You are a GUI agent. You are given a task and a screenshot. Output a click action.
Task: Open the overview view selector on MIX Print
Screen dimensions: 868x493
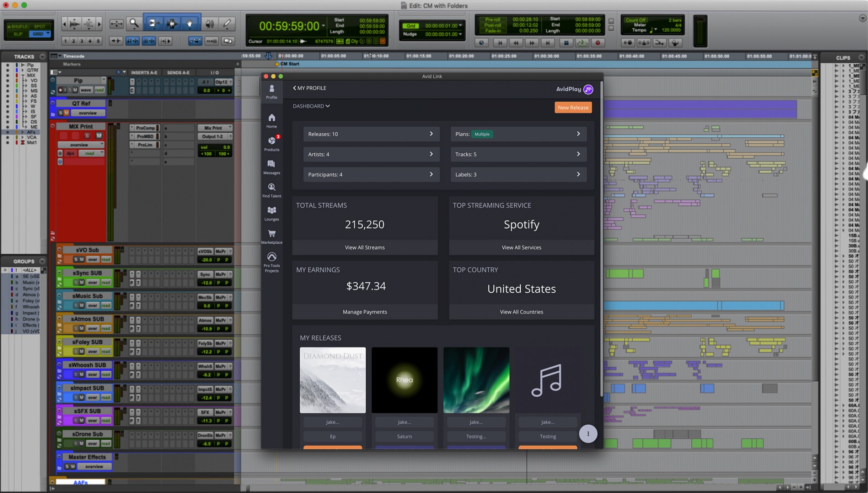click(x=80, y=144)
